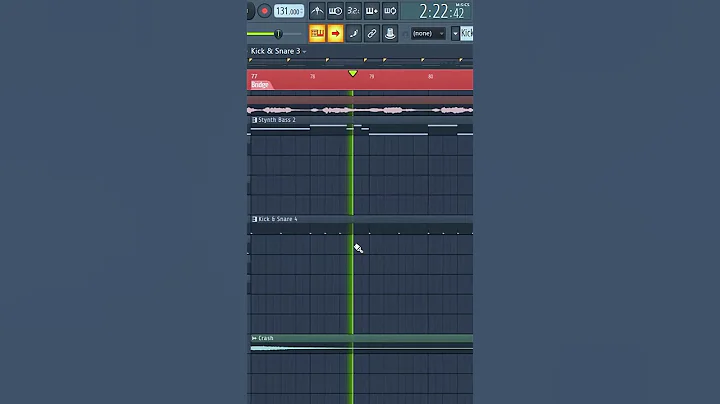The image size is (720, 404).
Task: Open the arrow dropdown beside Kick pattern
Action: pyautogui.click(x=455, y=34)
